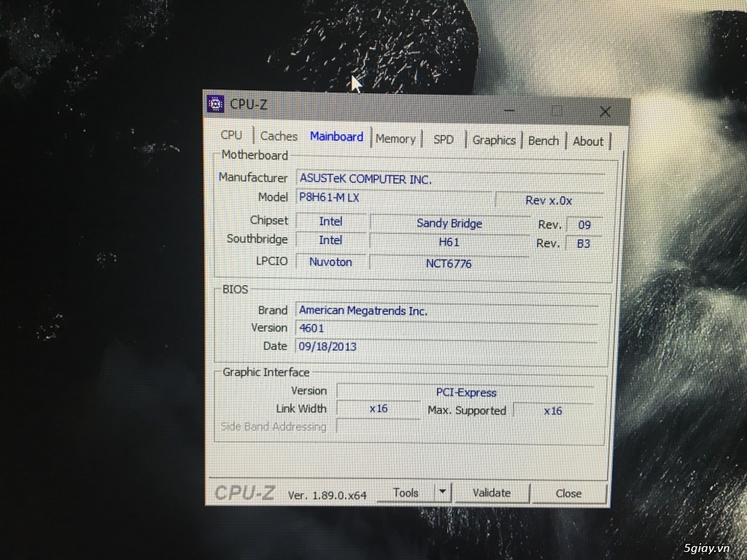Show the Graphics tab
The height and width of the screenshot is (560, 747).
click(494, 140)
